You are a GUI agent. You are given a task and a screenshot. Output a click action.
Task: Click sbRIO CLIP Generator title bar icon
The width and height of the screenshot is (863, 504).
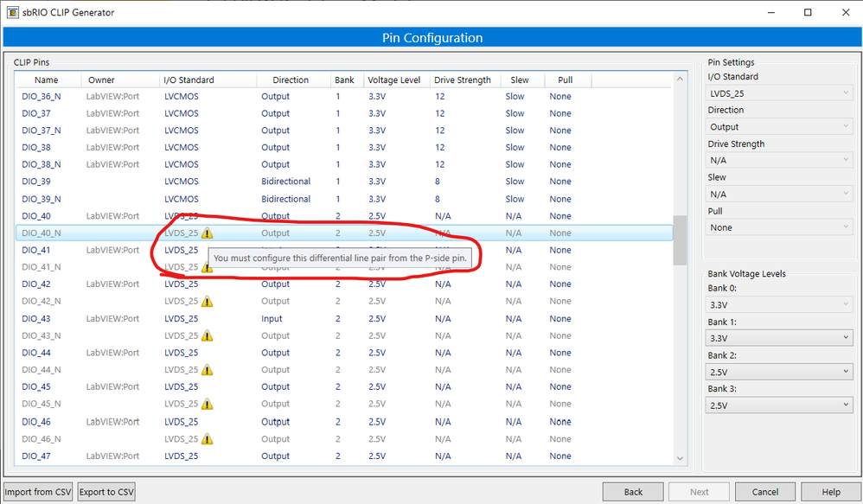point(14,12)
